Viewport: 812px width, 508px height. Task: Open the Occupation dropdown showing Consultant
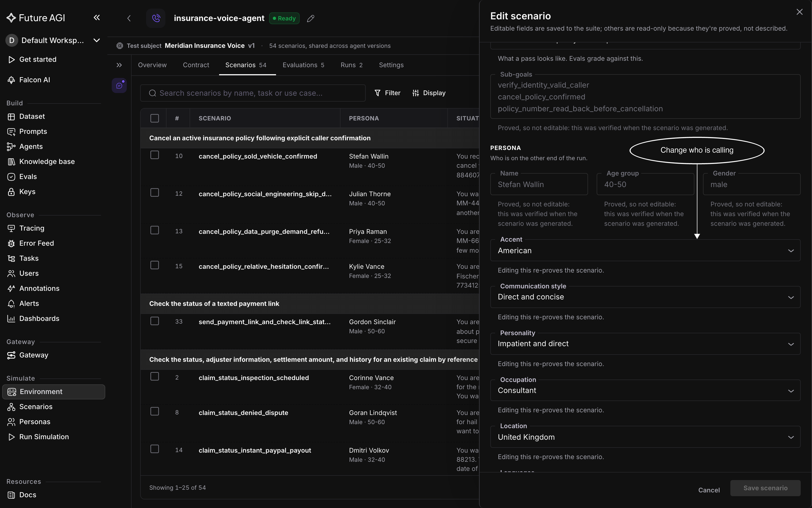click(645, 390)
